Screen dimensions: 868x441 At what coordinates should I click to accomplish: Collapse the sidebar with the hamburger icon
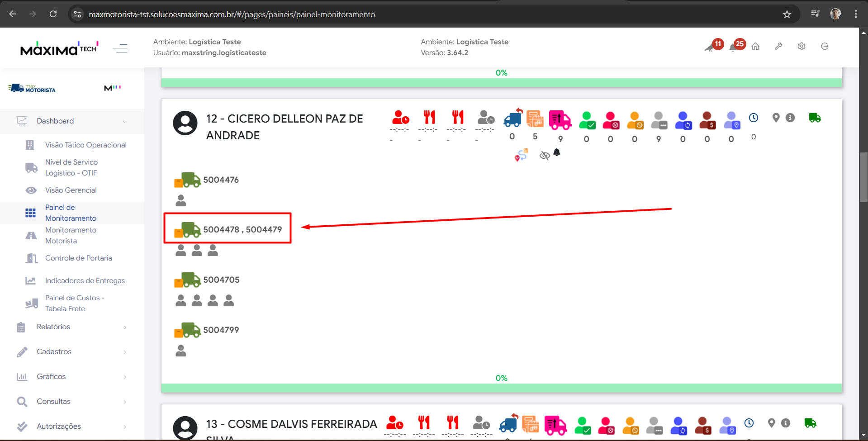point(120,48)
